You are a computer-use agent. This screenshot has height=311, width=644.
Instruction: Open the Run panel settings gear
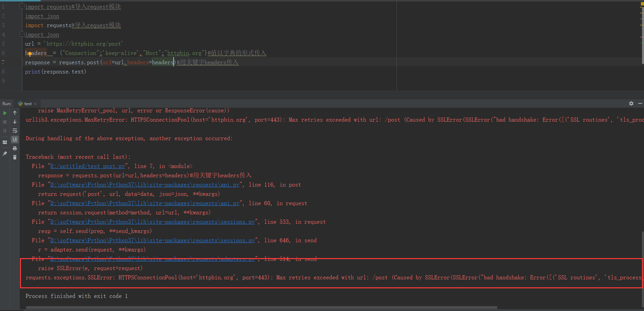(631, 103)
